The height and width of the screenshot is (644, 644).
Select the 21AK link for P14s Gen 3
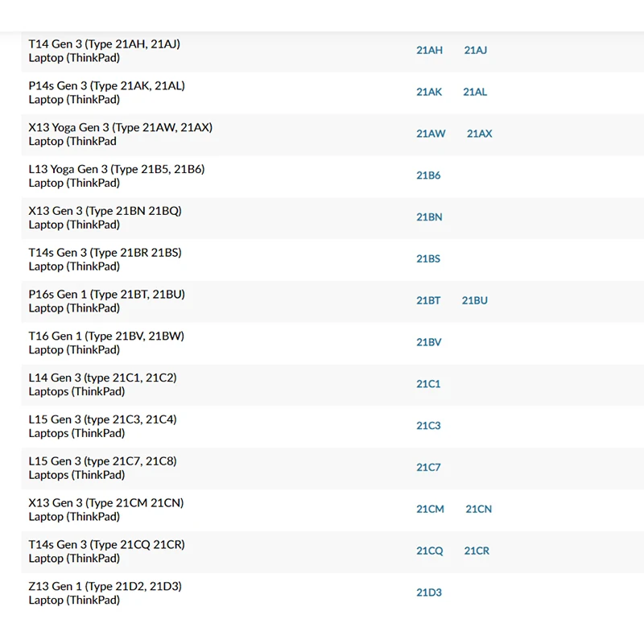pyautogui.click(x=429, y=92)
